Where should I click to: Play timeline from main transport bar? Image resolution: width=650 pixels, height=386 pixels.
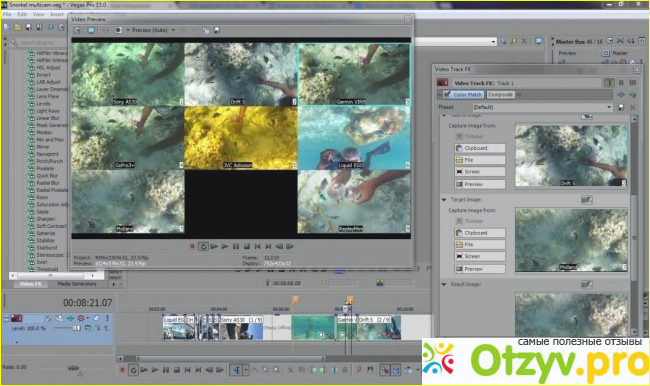pos(155,370)
